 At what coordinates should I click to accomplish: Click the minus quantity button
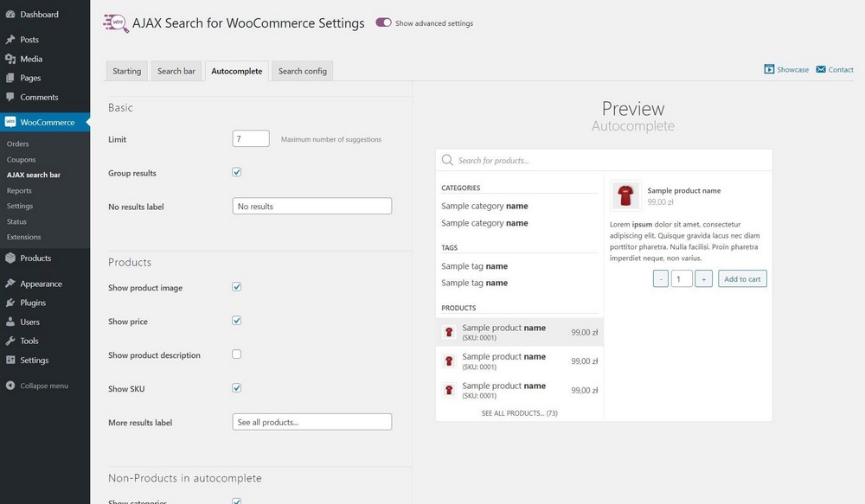(660, 278)
